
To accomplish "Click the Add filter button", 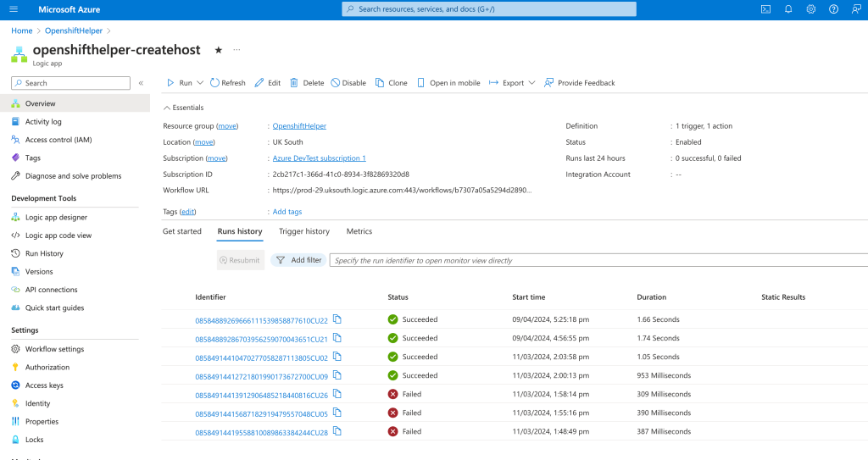I will (298, 260).
